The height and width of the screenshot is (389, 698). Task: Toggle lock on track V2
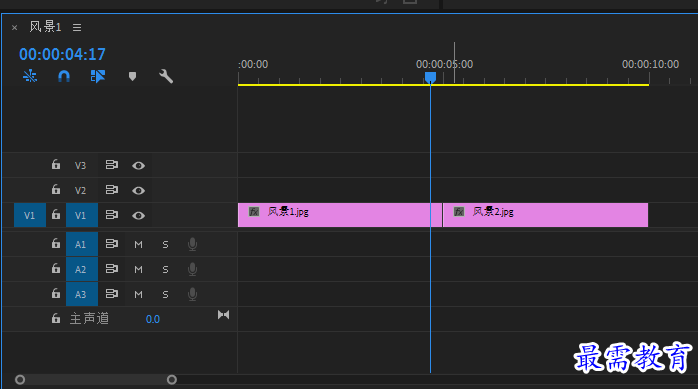[x=56, y=190]
